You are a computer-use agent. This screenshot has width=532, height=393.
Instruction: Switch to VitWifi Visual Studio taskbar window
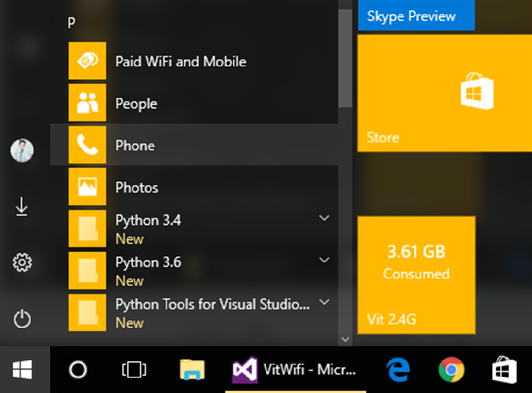point(296,370)
